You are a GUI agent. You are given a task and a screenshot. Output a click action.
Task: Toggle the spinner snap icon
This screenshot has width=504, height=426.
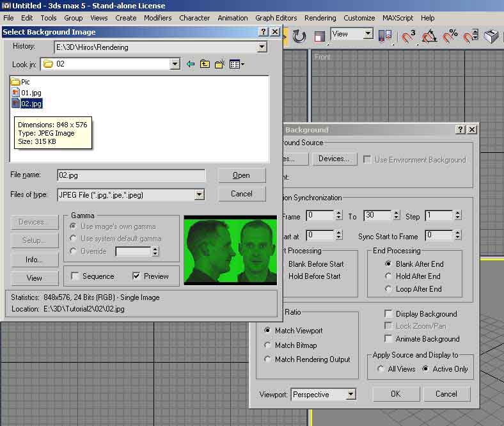tap(471, 36)
